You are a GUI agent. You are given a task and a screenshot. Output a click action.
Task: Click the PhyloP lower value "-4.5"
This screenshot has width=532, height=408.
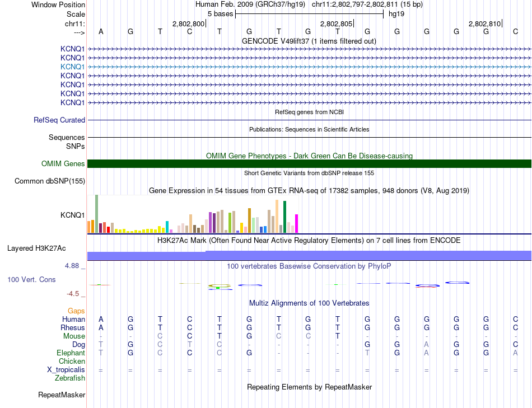73,294
